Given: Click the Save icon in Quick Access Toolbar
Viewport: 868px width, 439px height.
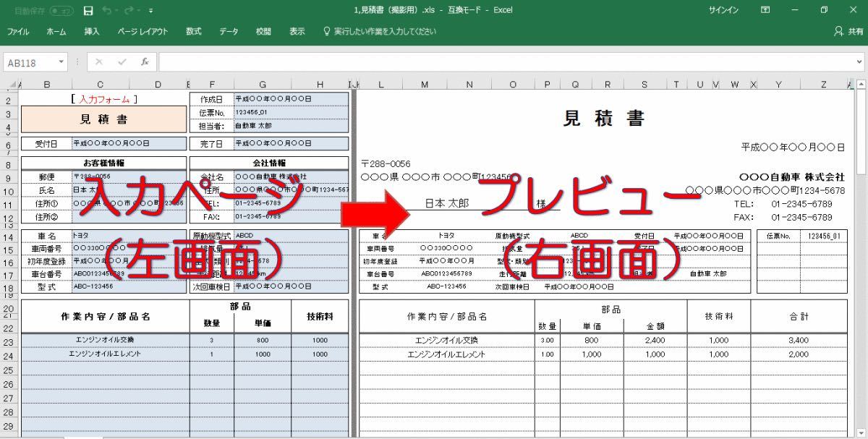Looking at the screenshot, I should [x=88, y=10].
